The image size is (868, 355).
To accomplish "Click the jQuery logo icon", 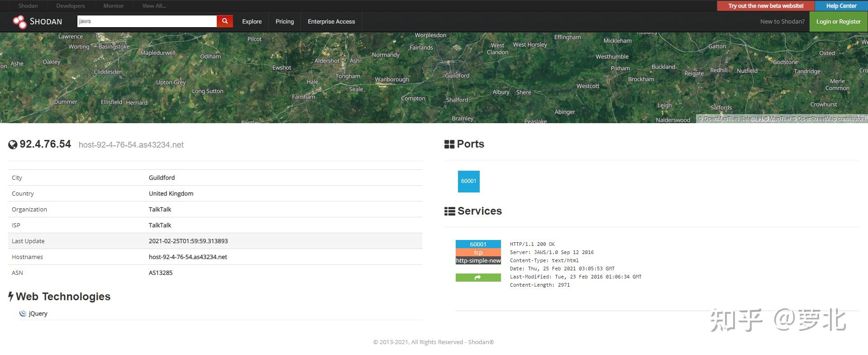I will (23, 313).
